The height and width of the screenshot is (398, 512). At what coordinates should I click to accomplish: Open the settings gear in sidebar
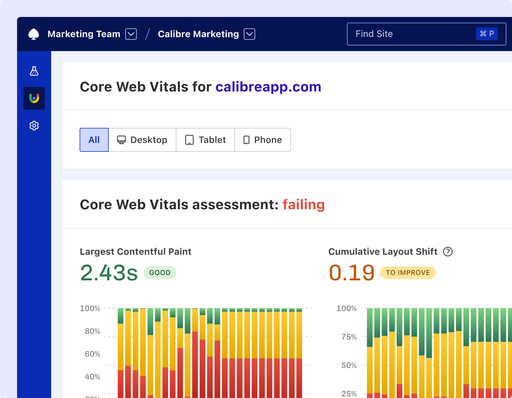click(x=34, y=126)
